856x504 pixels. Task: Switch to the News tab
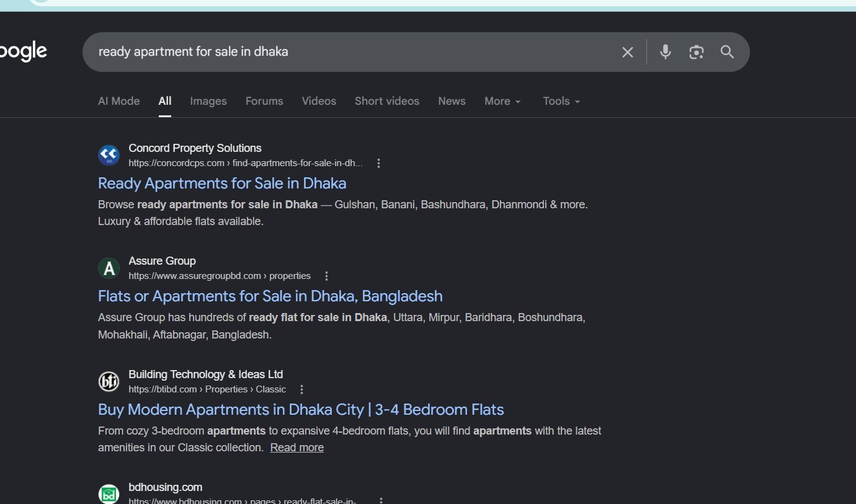[452, 101]
